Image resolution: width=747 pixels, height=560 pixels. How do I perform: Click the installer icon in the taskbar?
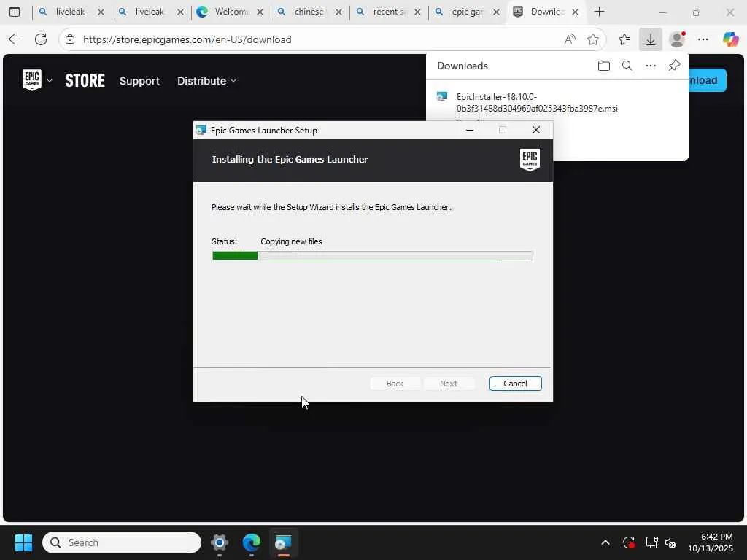pos(284,542)
